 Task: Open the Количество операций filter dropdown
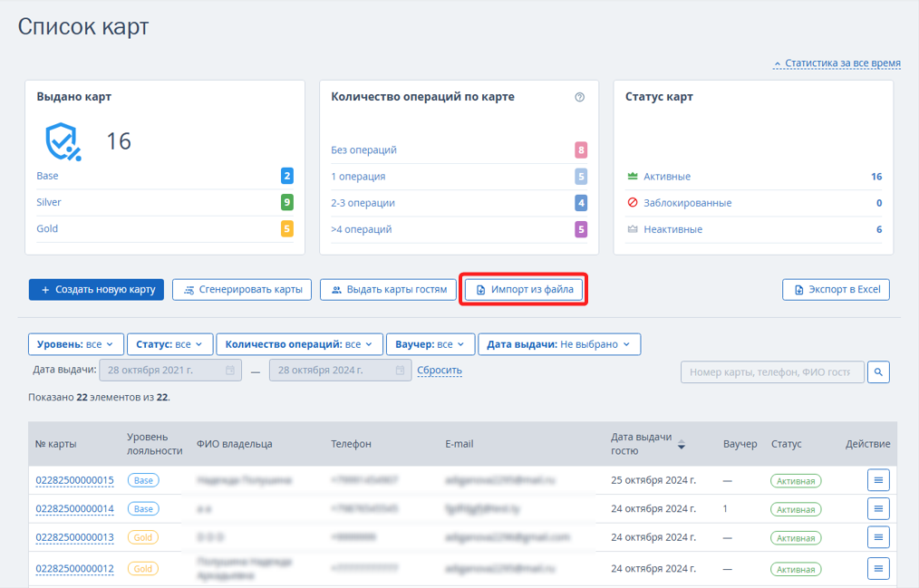(x=299, y=344)
